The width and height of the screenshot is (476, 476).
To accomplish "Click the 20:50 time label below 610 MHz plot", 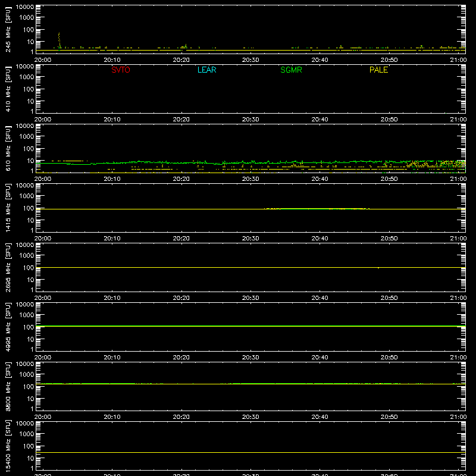I will 389,179.
